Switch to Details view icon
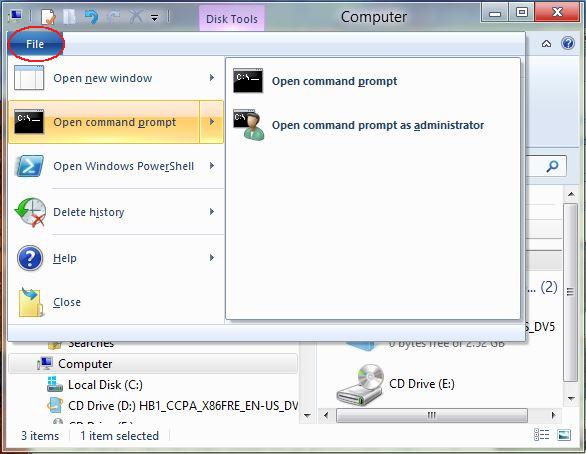The image size is (586, 454). click(542, 435)
